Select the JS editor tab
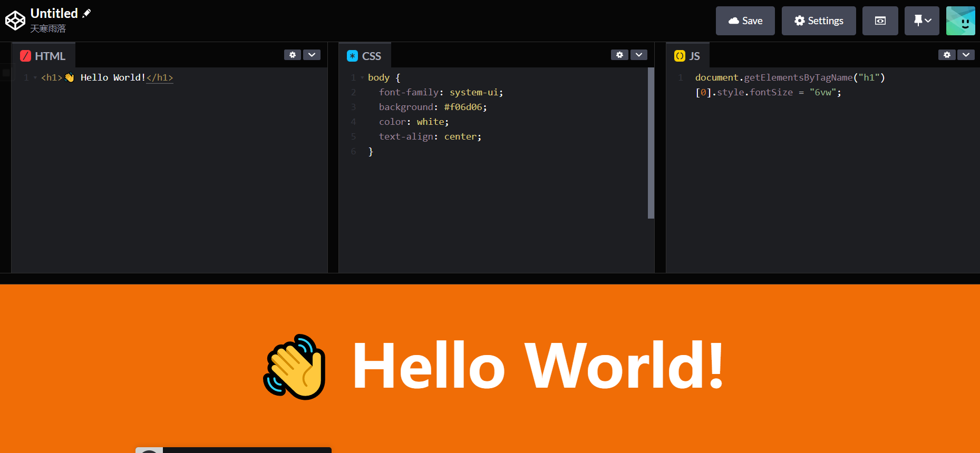Image resolution: width=980 pixels, height=453 pixels. pos(687,56)
